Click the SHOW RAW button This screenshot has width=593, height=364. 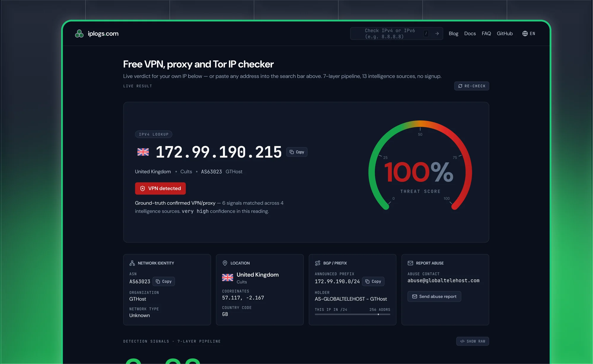point(473,341)
